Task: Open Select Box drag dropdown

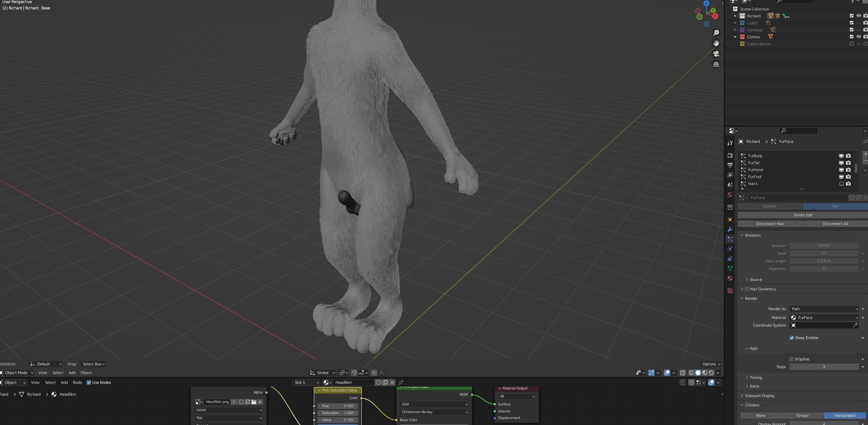Action: click(x=93, y=364)
